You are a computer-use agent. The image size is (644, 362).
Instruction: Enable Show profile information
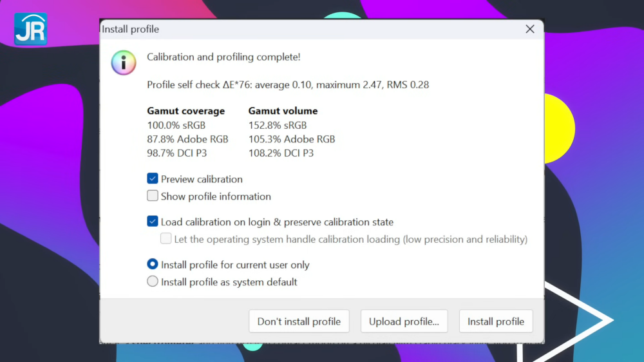click(x=153, y=196)
